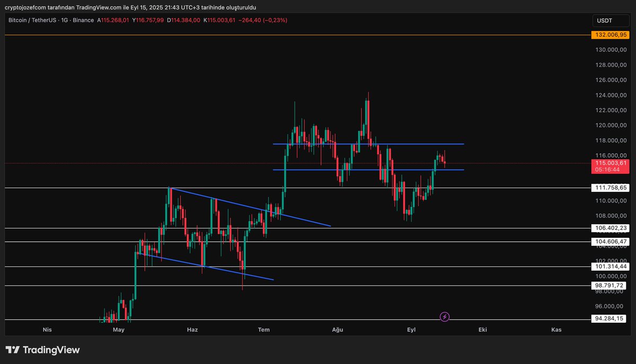
Task: Click the Eyl month label
Action: (x=411, y=330)
